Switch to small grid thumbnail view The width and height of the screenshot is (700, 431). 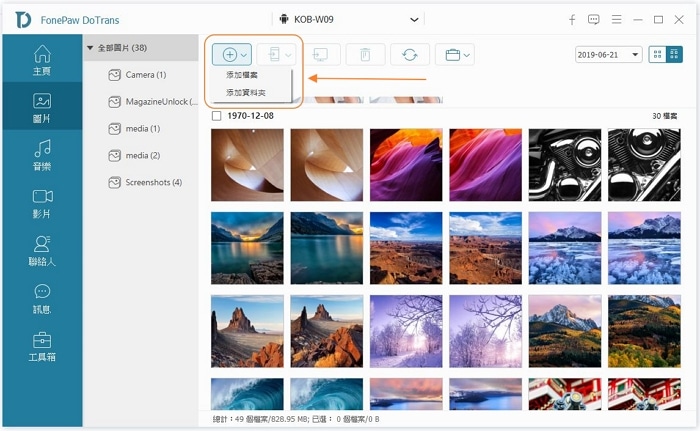[657, 54]
